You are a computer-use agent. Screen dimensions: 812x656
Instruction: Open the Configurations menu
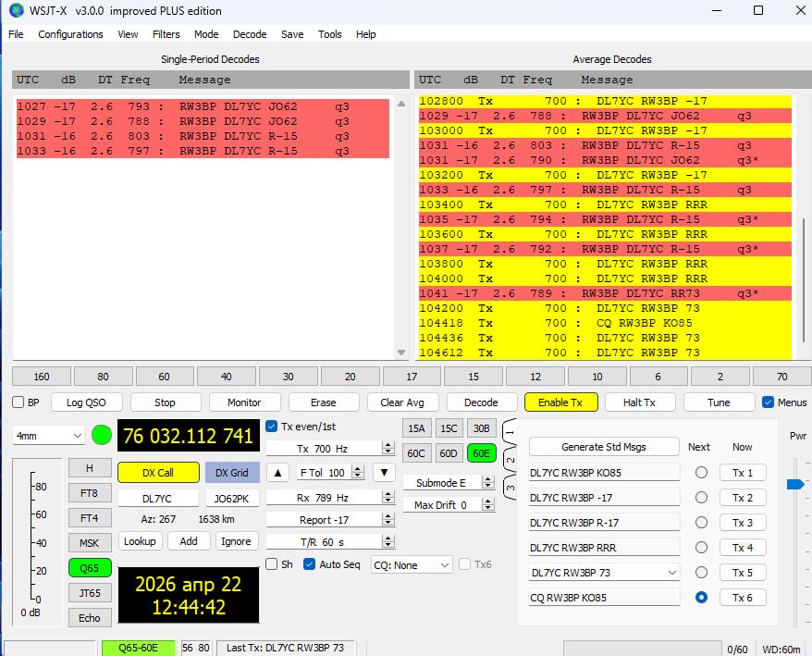(x=70, y=34)
